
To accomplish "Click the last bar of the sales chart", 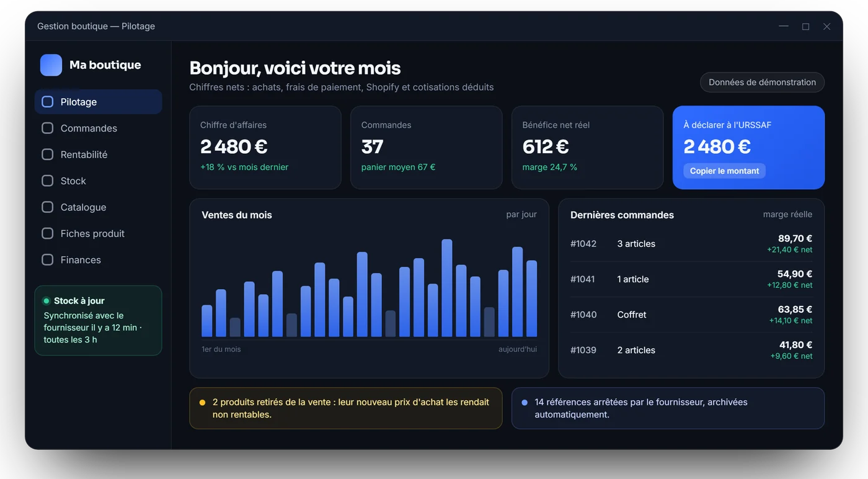I will coord(531,298).
